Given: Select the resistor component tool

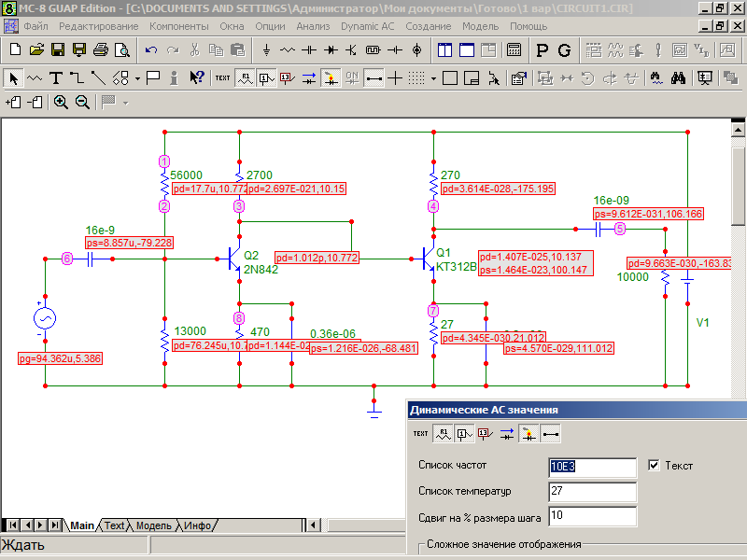Looking at the screenshot, I should coord(288,49).
